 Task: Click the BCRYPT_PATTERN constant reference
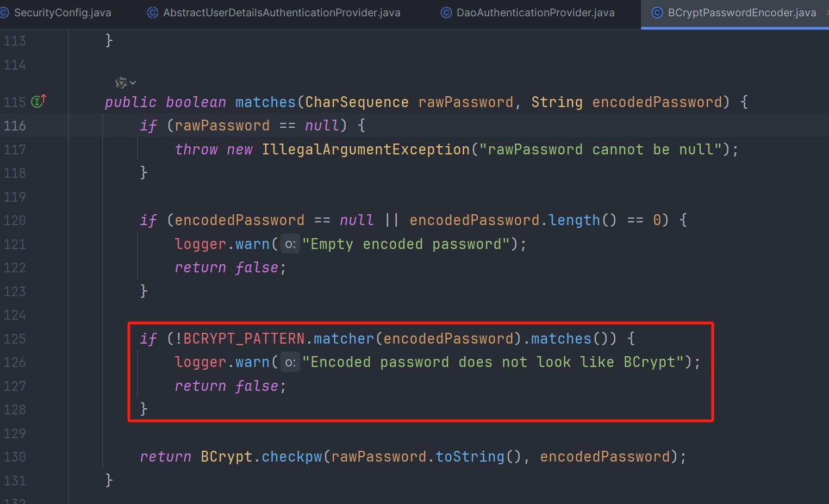[x=244, y=339]
